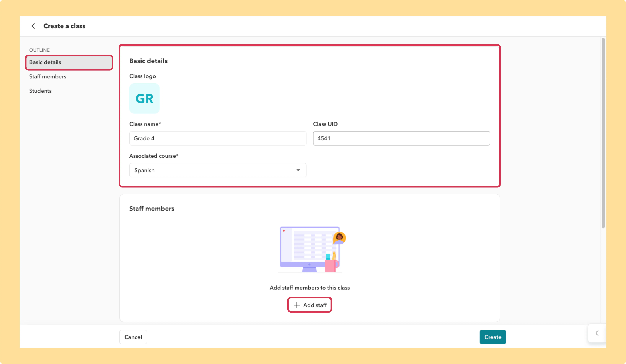Click the Add staff members to this class text
The image size is (626, 364).
[310, 287]
